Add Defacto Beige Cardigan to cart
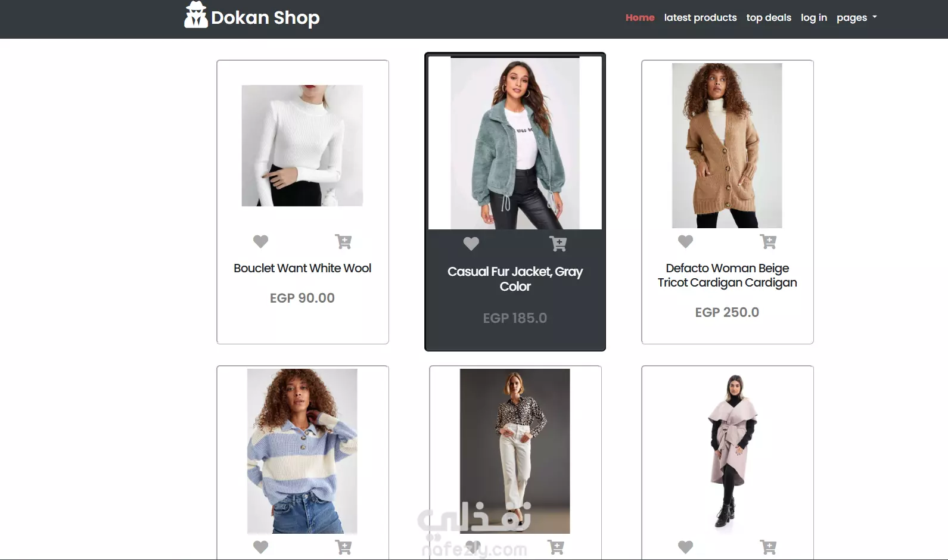948x560 pixels. 768,241
